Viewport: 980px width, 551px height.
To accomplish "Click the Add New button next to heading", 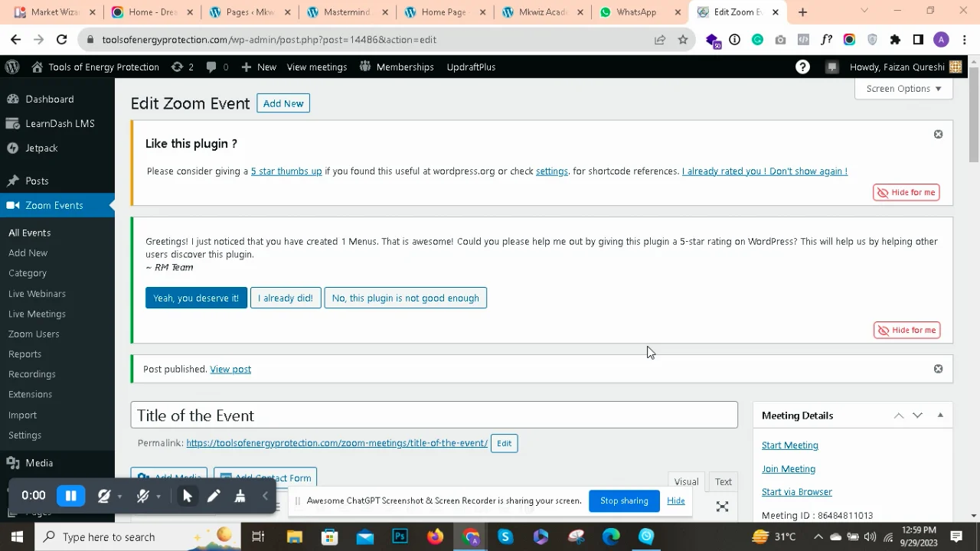I will 283,103.
